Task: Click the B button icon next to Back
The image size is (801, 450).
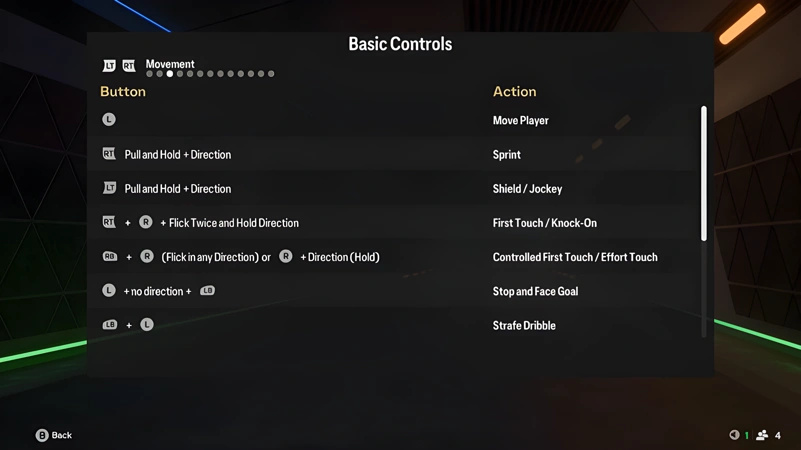Action: tap(42, 435)
